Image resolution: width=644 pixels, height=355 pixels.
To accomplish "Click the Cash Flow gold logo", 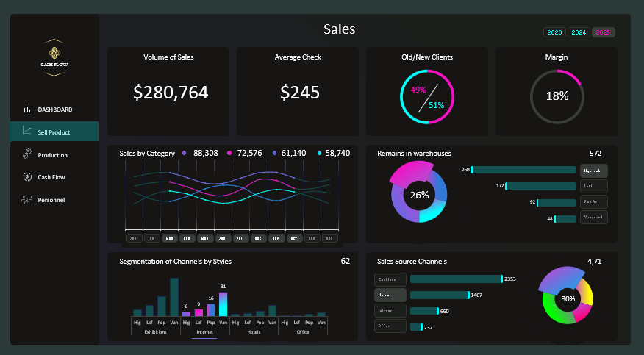I will [54, 53].
